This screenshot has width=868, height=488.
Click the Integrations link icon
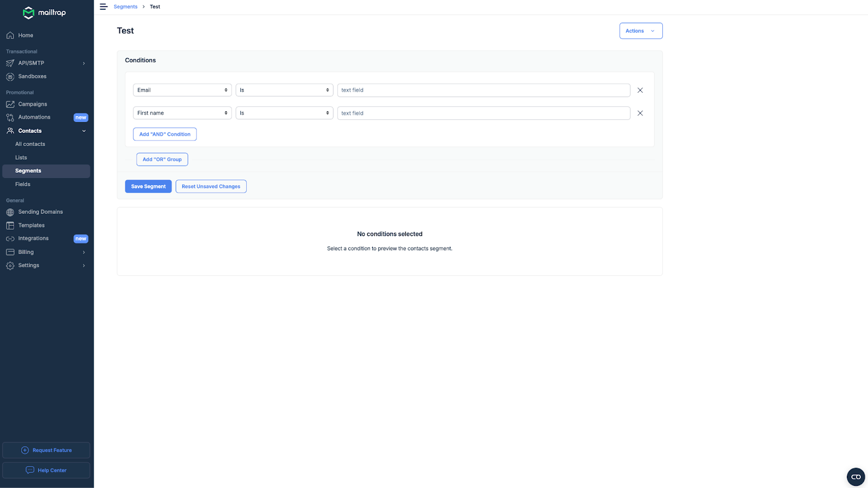(10, 239)
